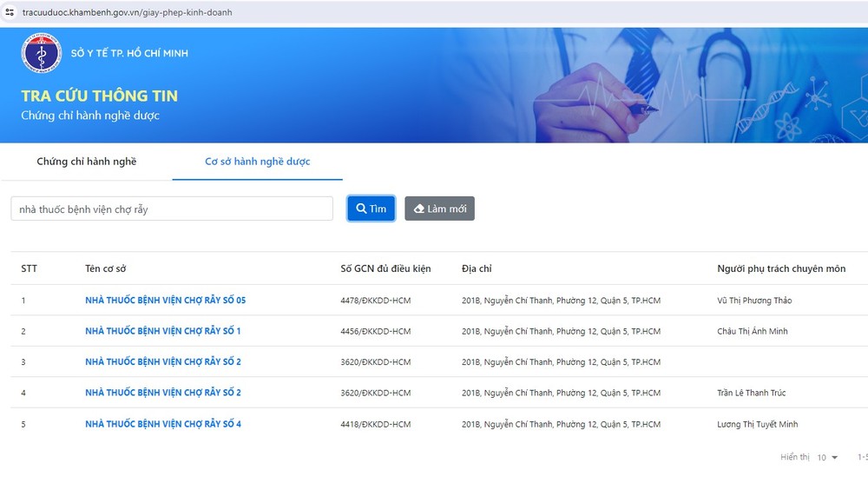Open the rows-per-page dropdown showing 10
The width and height of the screenshot is (868, 490).
click(826, 457)
